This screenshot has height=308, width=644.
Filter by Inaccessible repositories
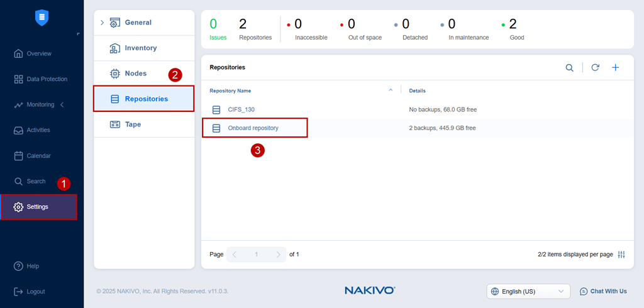coord(308,30)
